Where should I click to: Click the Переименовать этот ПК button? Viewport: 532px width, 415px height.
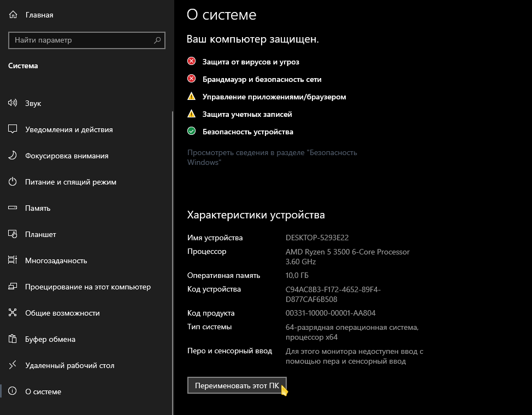point(237,386)
